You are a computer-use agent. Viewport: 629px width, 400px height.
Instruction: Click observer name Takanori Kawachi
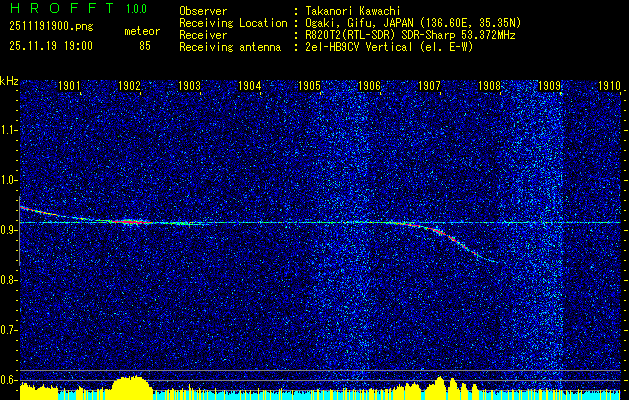353,11
